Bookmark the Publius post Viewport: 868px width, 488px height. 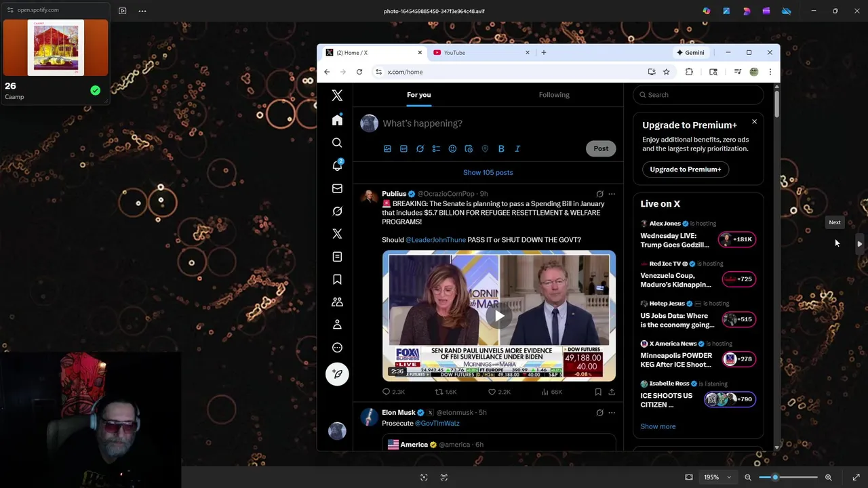pyautogui.click(x=598, y=392)
